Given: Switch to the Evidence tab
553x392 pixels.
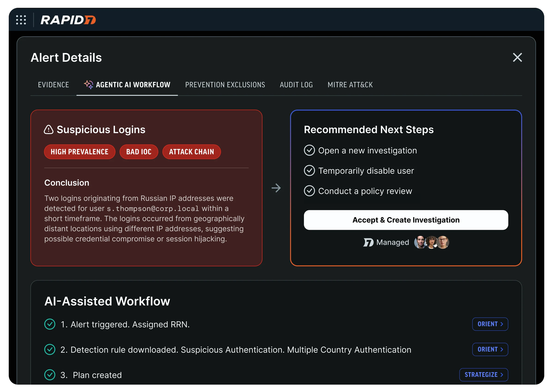Looking at the screenshot, I should (53, 85).
